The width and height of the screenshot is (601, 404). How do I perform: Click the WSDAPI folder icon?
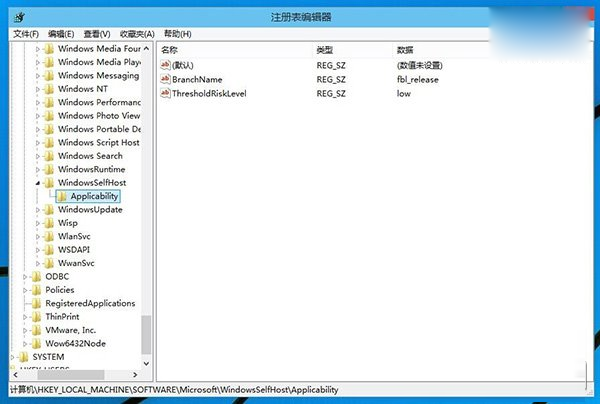pos(49,250)
